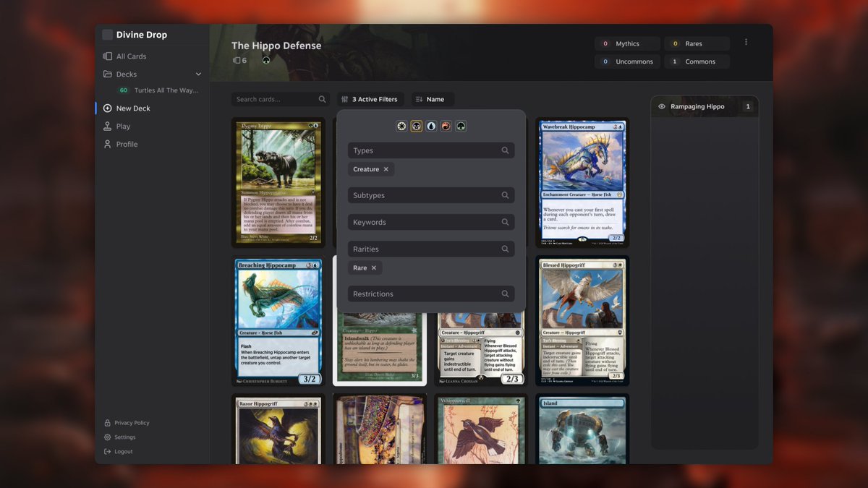The image size is (868, 488).
Task: Toggle the black mana color filter
Action: tap(417, 127)
